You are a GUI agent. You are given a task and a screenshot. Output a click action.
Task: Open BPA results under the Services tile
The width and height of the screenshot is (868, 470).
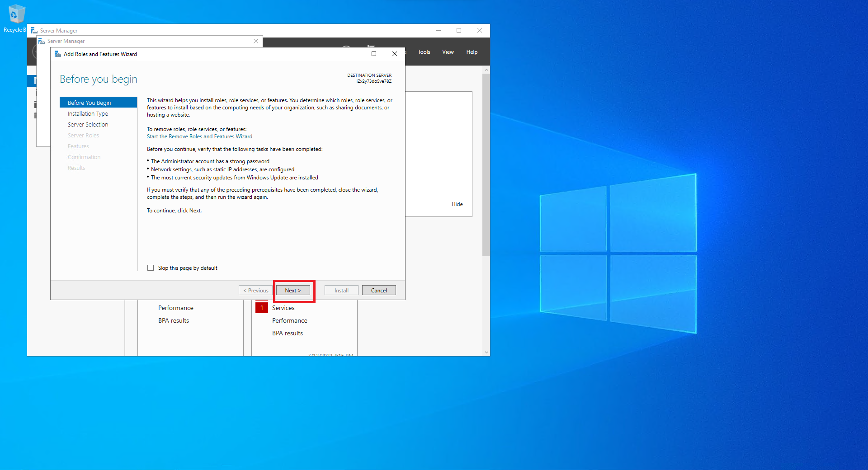[287, 333]
